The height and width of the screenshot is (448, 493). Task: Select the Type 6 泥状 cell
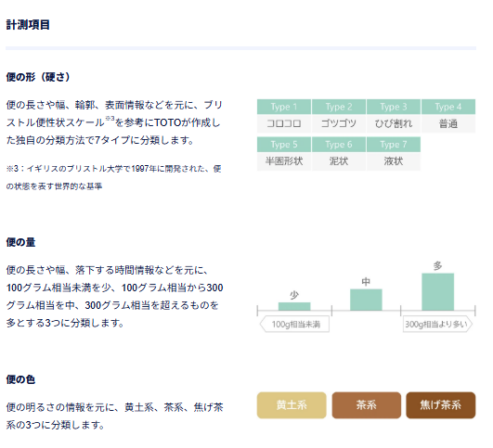[339, 154]
